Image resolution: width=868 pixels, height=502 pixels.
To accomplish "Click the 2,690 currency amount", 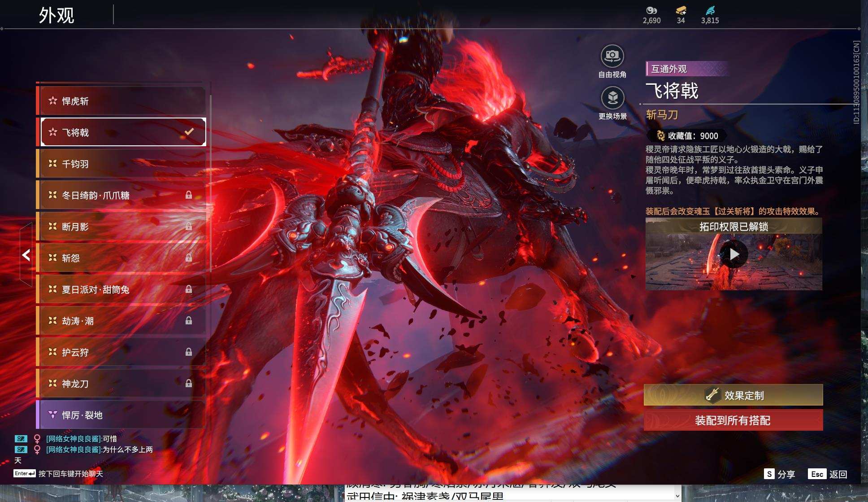I will tap(651, 21).
